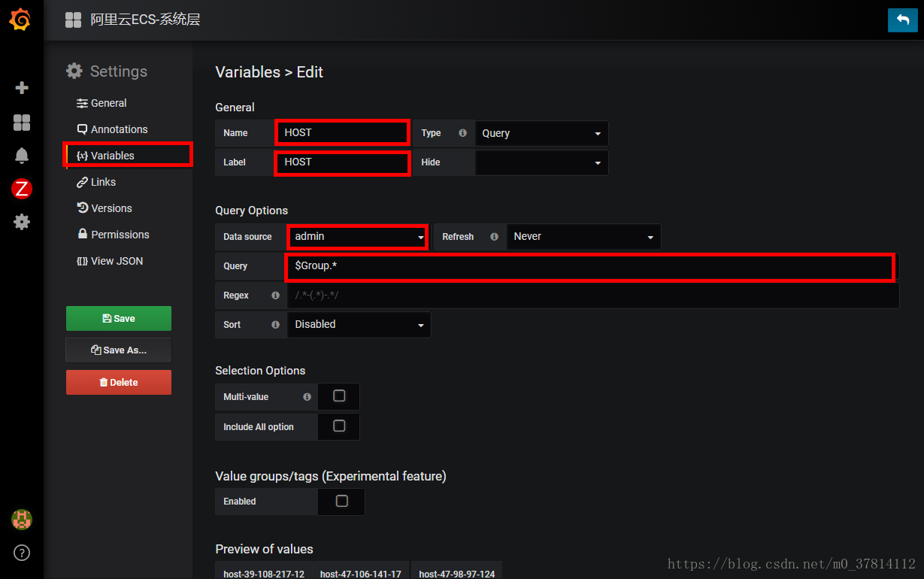Click the Label input field containing HOST
The image size is (924, 579).
pos(342,162)
